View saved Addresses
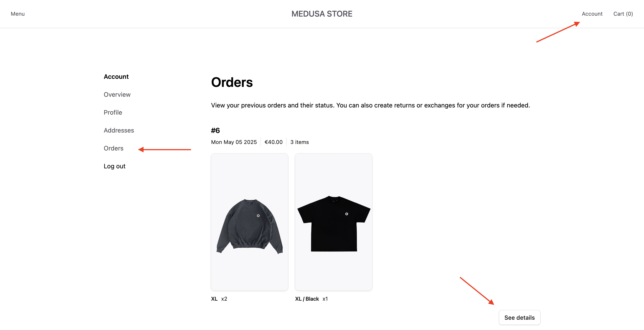 click(119, 130)
